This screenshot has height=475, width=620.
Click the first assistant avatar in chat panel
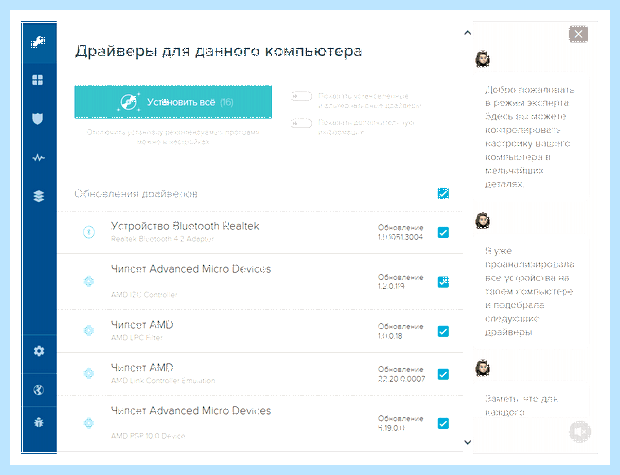pyautogui.click(x=483, y=59)
